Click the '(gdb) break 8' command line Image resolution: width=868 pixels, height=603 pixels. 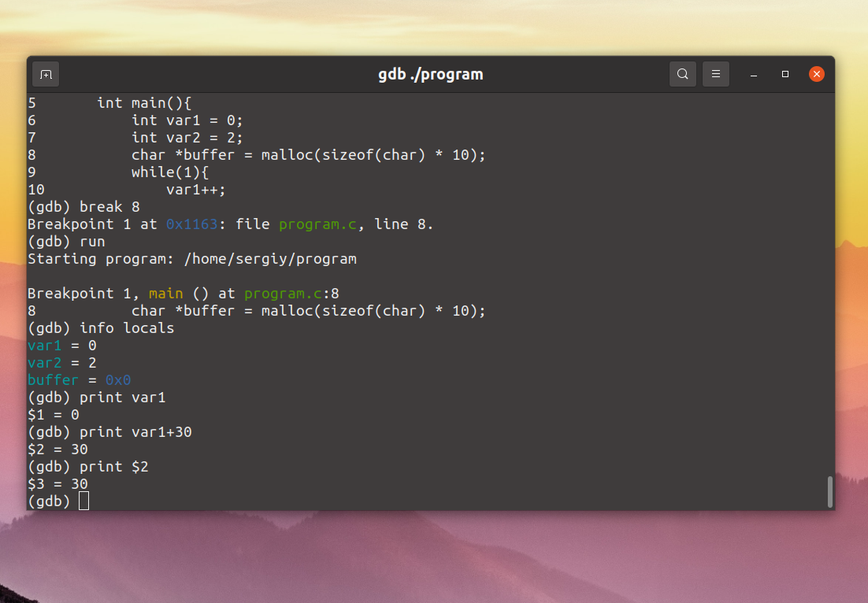click(x=83, y=207)
